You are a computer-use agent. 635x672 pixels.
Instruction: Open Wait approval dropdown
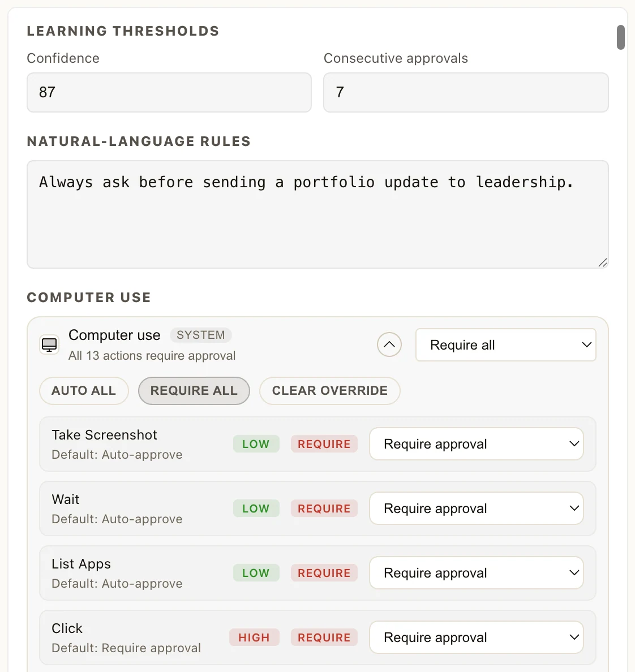pyautogui.click(x=477, y=509)
